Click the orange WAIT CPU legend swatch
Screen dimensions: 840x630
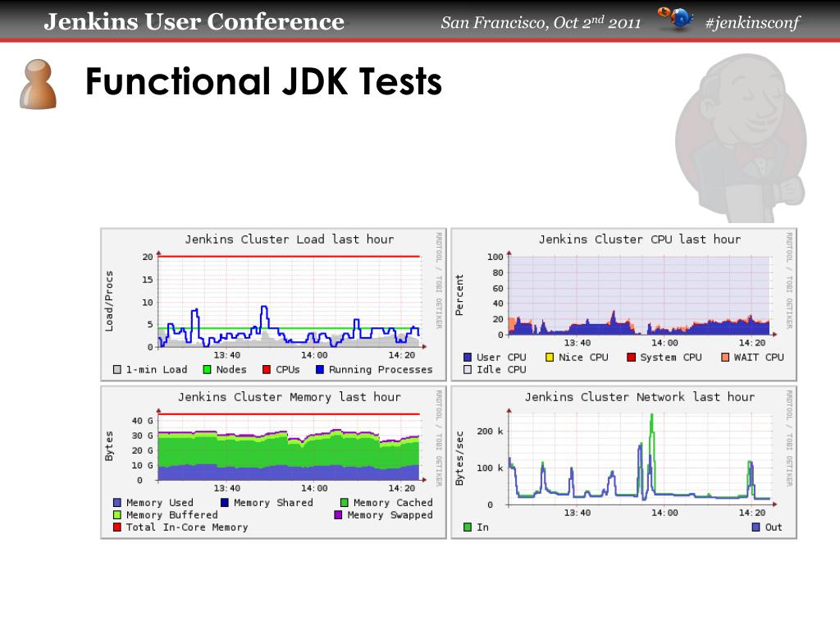click(725, 358)
